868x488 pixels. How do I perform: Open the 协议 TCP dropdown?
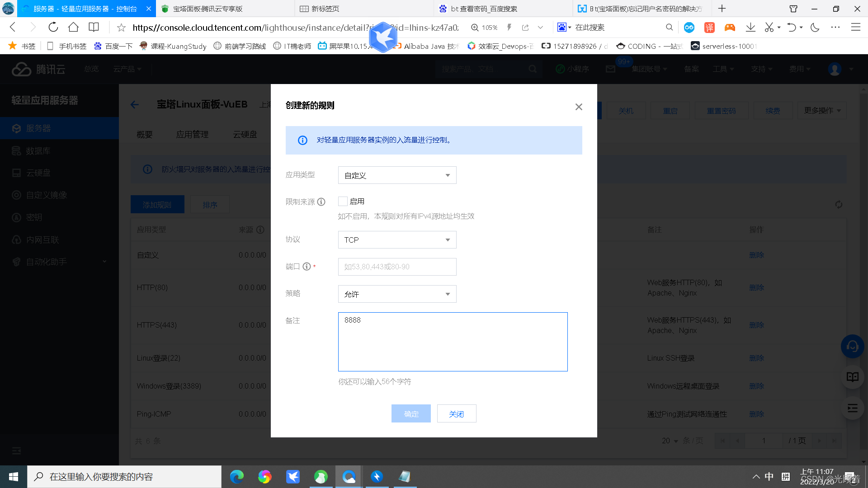click(x=397, y=240)
